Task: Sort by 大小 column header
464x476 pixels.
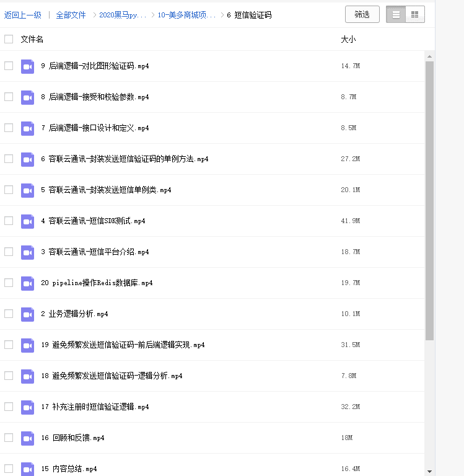Action: click(x=348, y=39)
